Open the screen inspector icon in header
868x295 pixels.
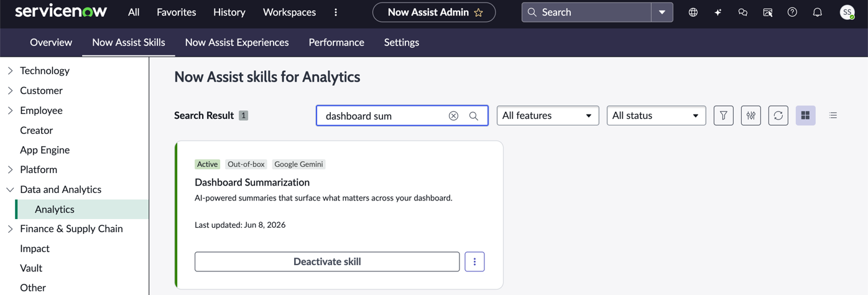click(x=768, y=12)
